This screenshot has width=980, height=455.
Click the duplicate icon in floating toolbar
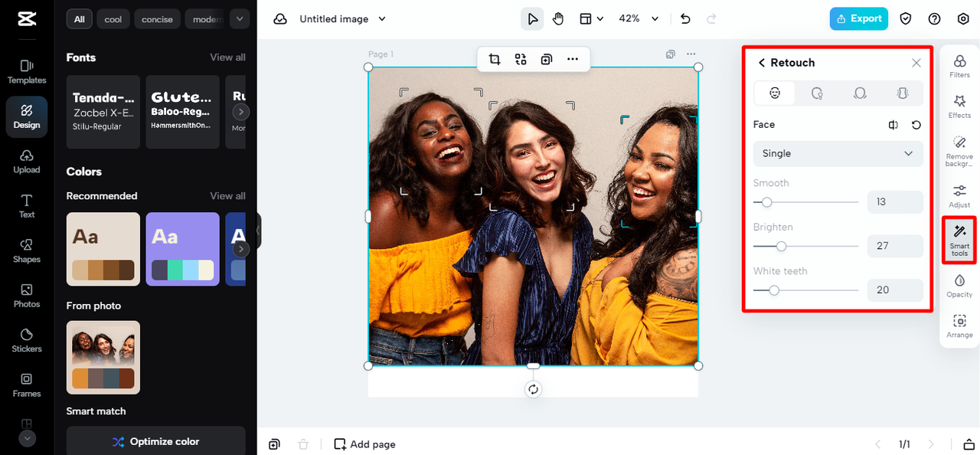click(x=547, y=59)
